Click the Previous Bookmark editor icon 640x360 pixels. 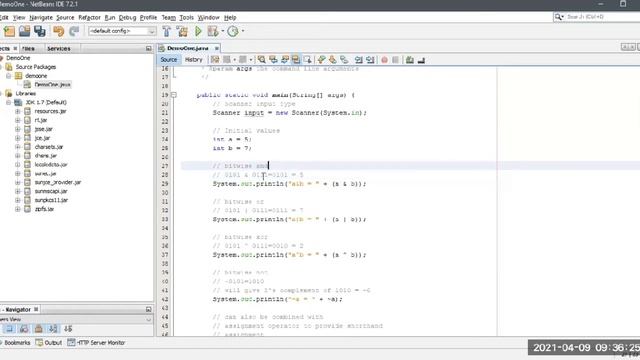click(321, 60)
